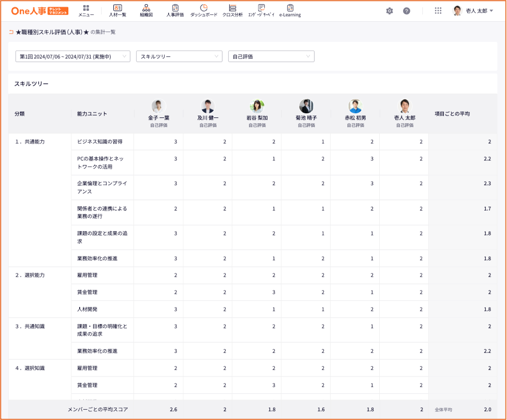Image resolution: width=507 pixels, height=420 pixels.
Task: Open e-Learning in the top nav
Action: 290,11
